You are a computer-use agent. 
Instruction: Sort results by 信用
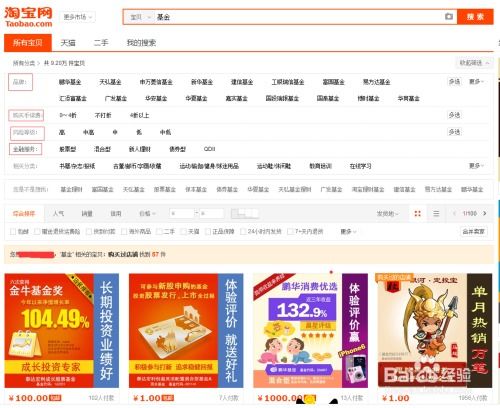(x=116, y=213)
